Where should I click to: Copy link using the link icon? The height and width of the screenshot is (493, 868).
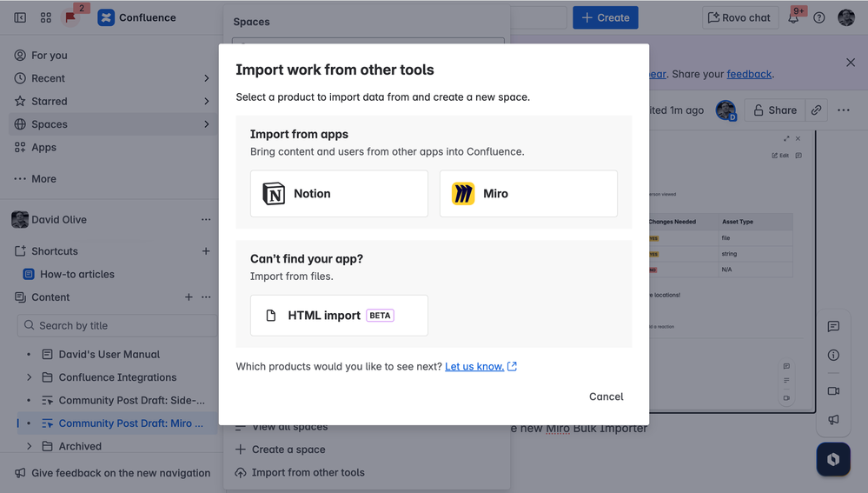816,110
